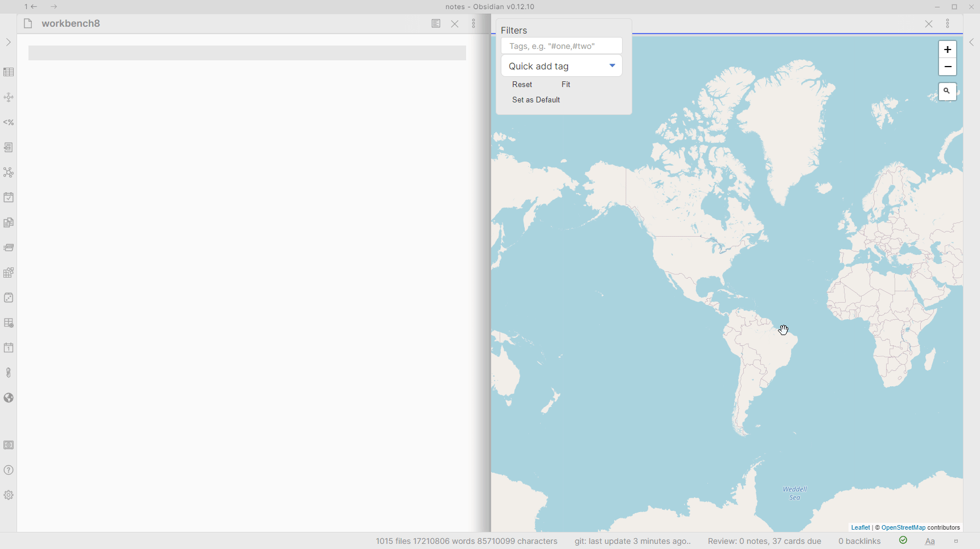This screenshot has height=549, width=980.
Task: Click the templater '<%' ribbon icon
Action: 9,122
